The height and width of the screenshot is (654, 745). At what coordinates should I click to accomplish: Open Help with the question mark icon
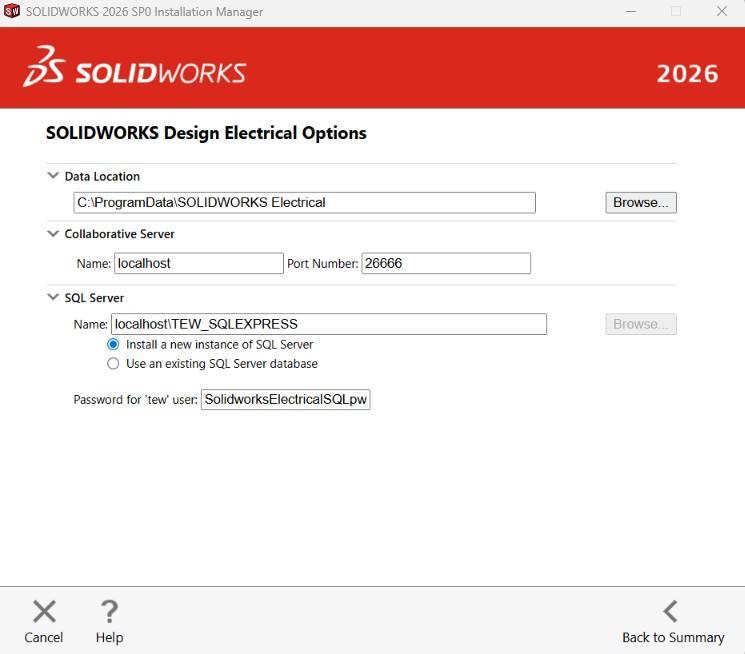(109, 611)
